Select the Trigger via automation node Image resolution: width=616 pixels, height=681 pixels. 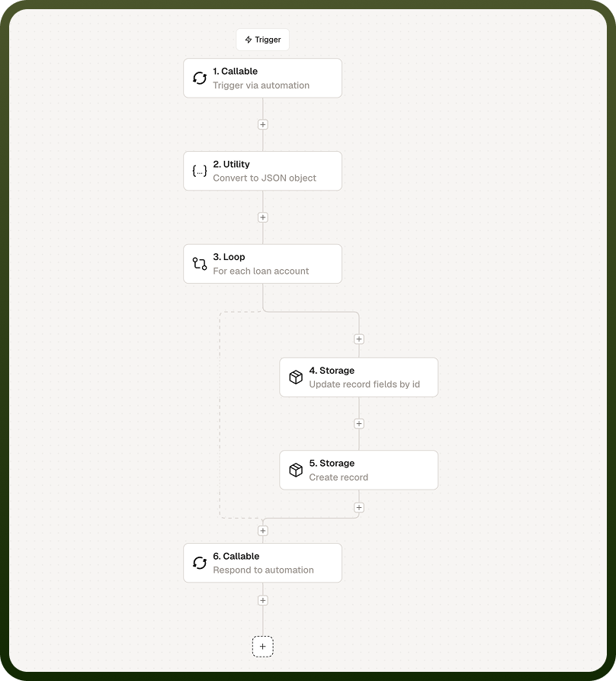262,79
